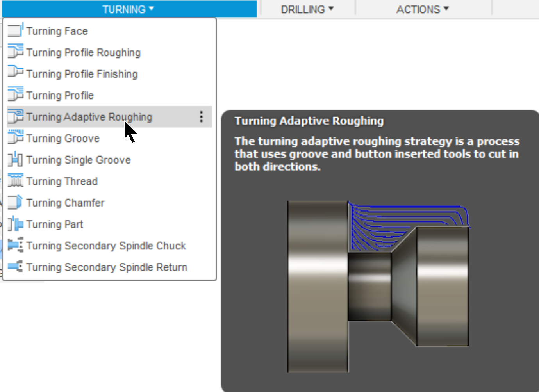Pick the Turning Profile Finishing label
The width and height of the screenshot is (539, 392).
[x=82, y=74]
